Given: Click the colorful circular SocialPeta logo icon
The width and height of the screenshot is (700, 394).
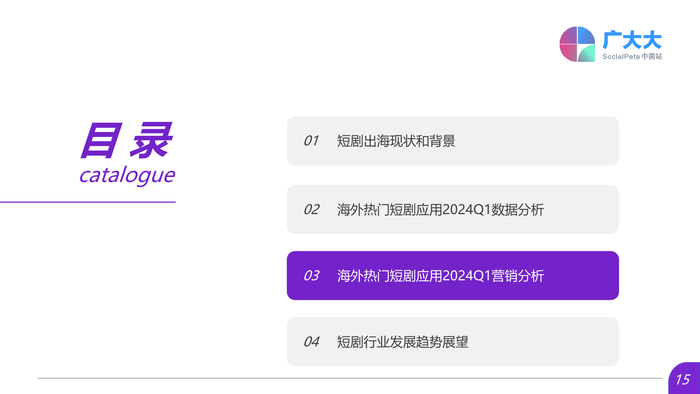Looking at the screenshot, I should 577,44.
